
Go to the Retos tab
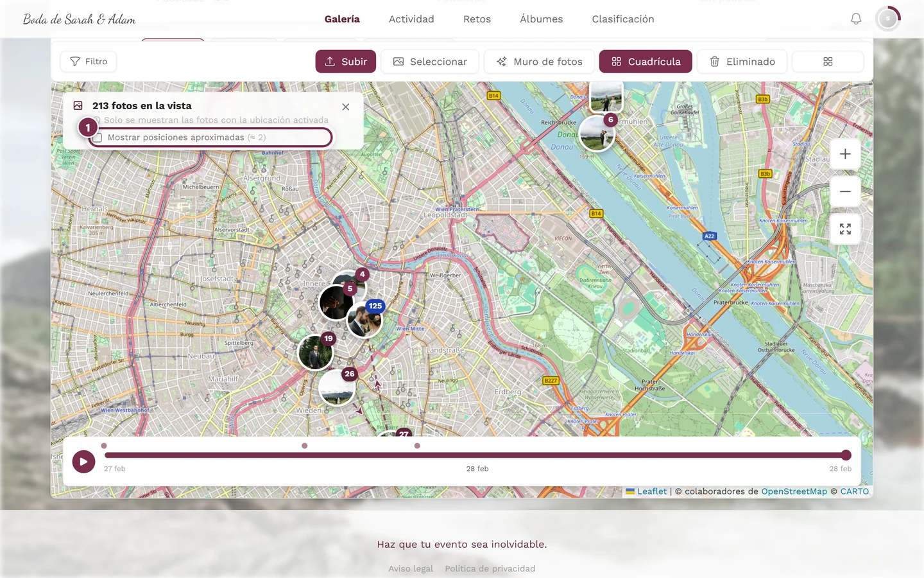[477, 19]
